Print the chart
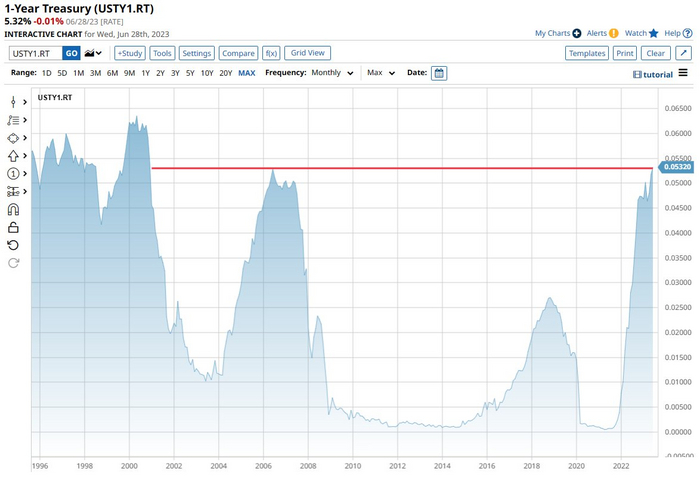 (x=625, y=53)
